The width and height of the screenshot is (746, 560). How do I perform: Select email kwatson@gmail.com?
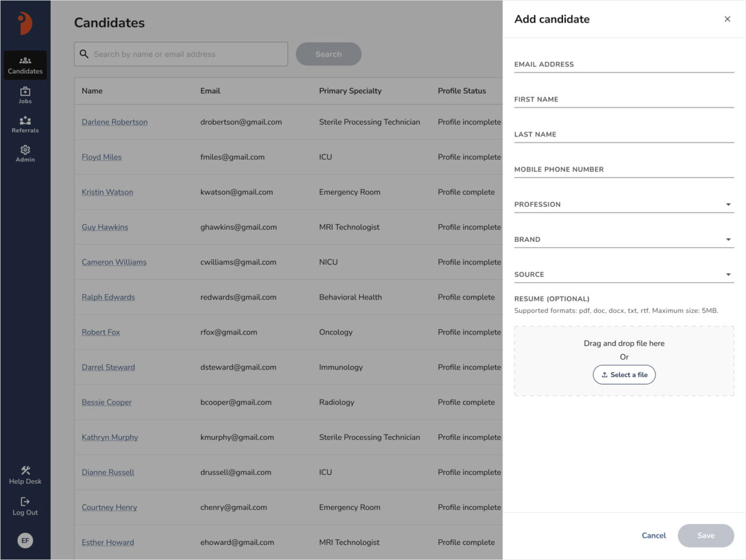point(237,192)
